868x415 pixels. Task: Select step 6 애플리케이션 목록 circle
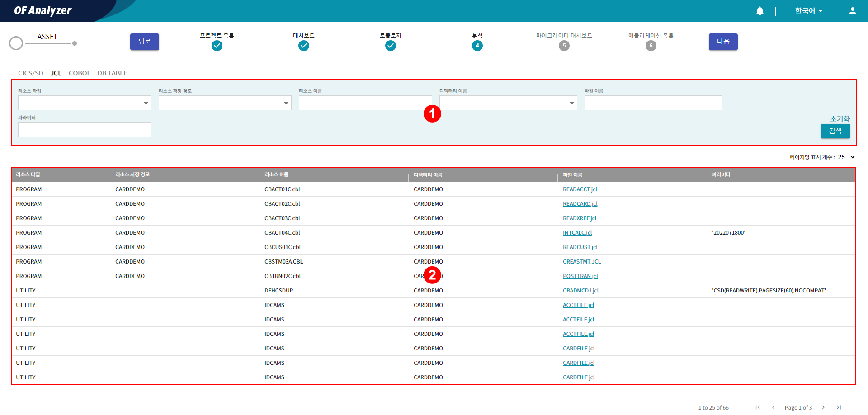coord(651,46)
